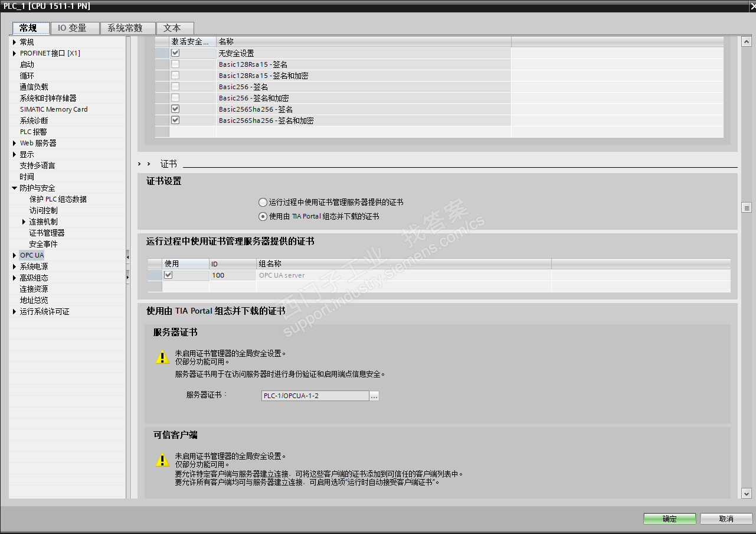Click the 激活安全 column header
The image size is (756, 534).
192,41
